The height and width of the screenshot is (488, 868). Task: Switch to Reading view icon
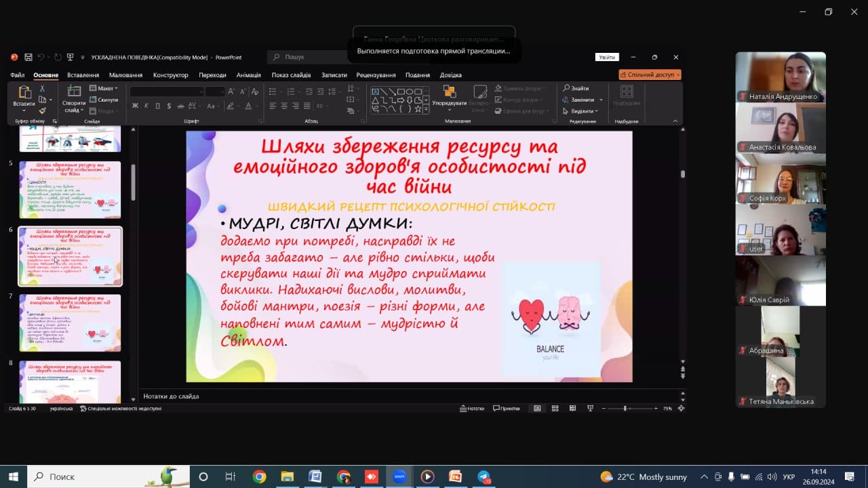[572, 409]
